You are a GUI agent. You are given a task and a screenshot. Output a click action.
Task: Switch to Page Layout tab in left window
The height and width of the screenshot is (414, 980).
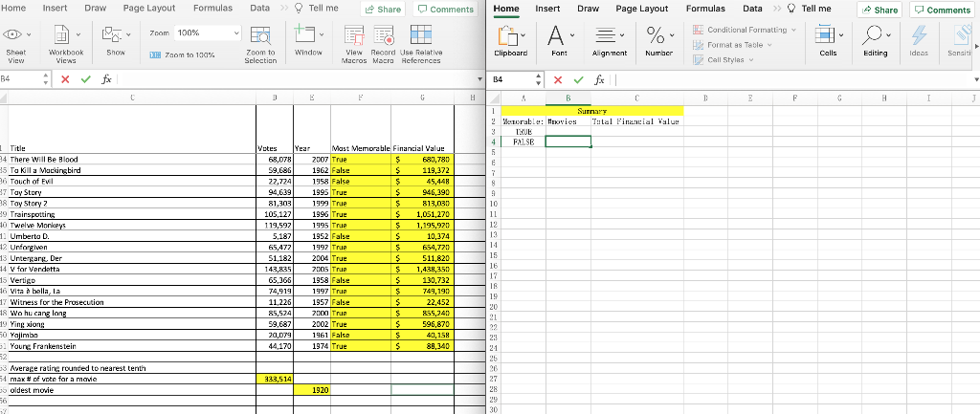pyautogui.click(x=148, y=8)
